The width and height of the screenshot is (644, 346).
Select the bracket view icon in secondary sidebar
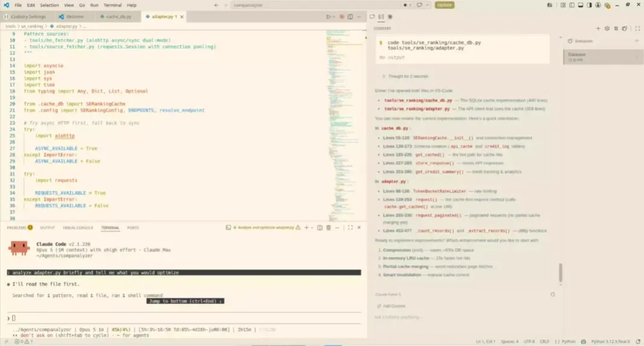[381, 17]
